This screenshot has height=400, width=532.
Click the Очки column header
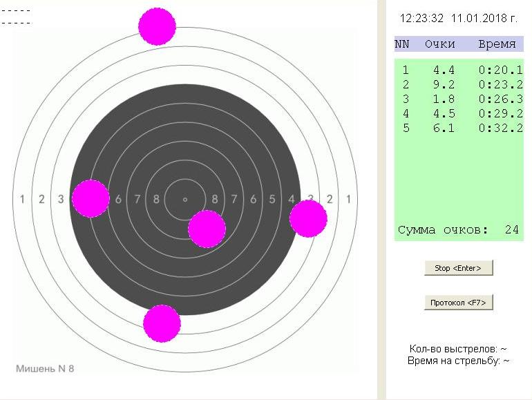tap(439, 44)
